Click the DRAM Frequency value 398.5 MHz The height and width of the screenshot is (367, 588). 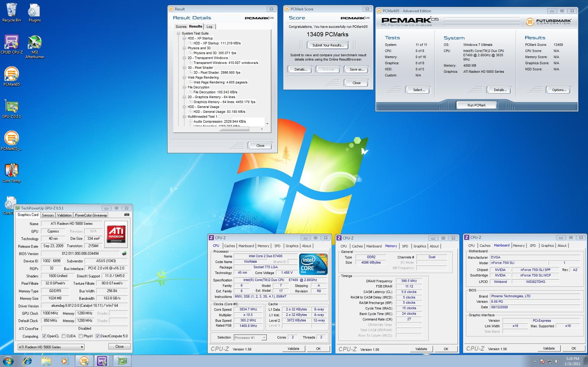[x=409, y=281]
